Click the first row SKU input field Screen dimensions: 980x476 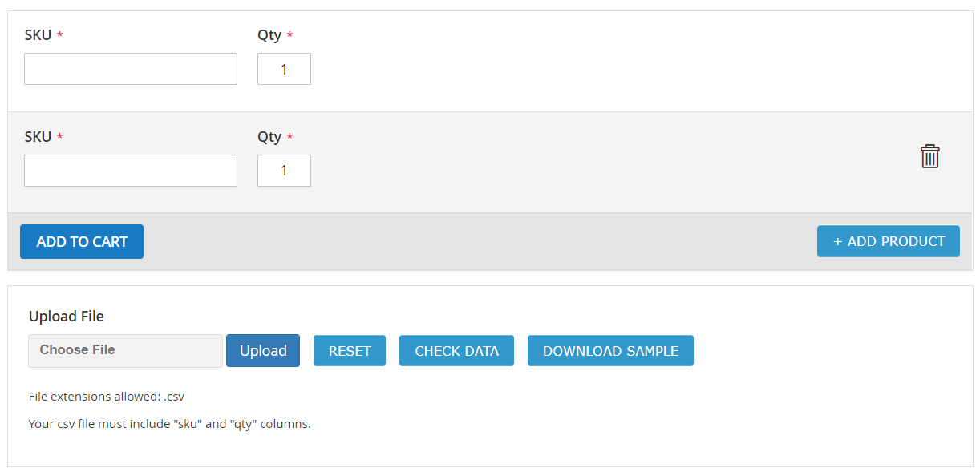131,69
